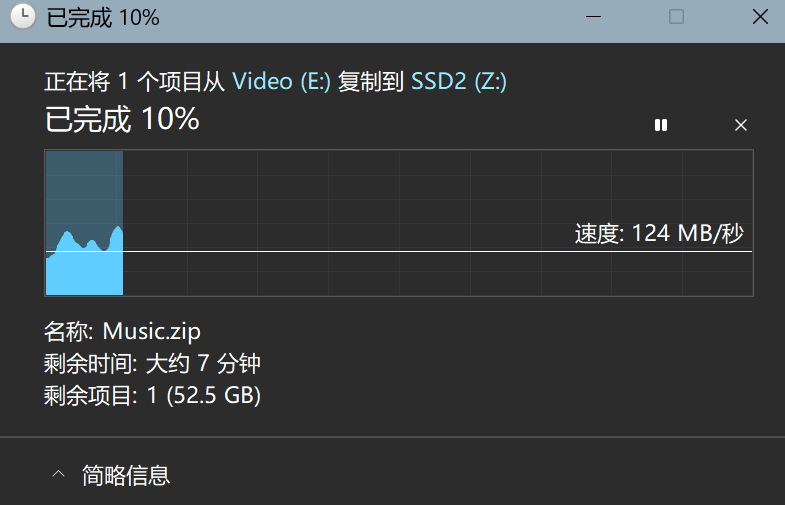The height and width of the screenshot is (505, 785).
Task: Click the 正在将 1 个项目从 text
Action: 136,82
